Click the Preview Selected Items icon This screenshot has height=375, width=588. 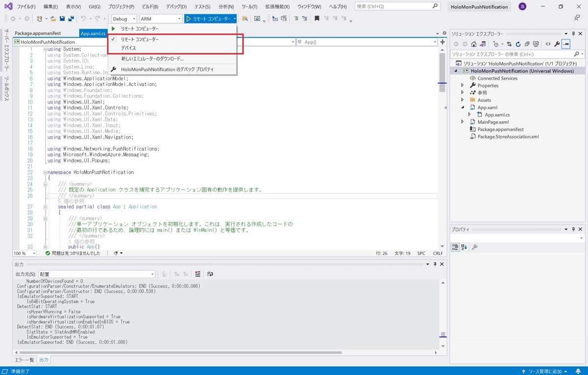tap(566, 44)
